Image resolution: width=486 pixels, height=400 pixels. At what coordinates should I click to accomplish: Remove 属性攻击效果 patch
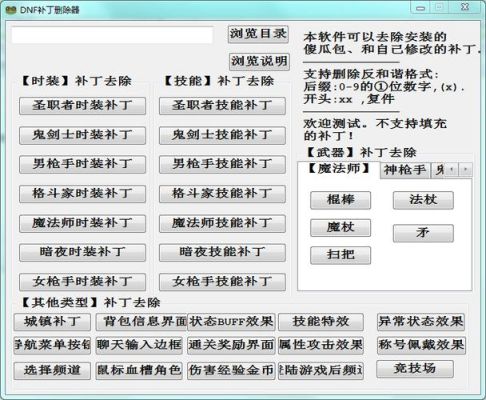(x=321, y=345)
